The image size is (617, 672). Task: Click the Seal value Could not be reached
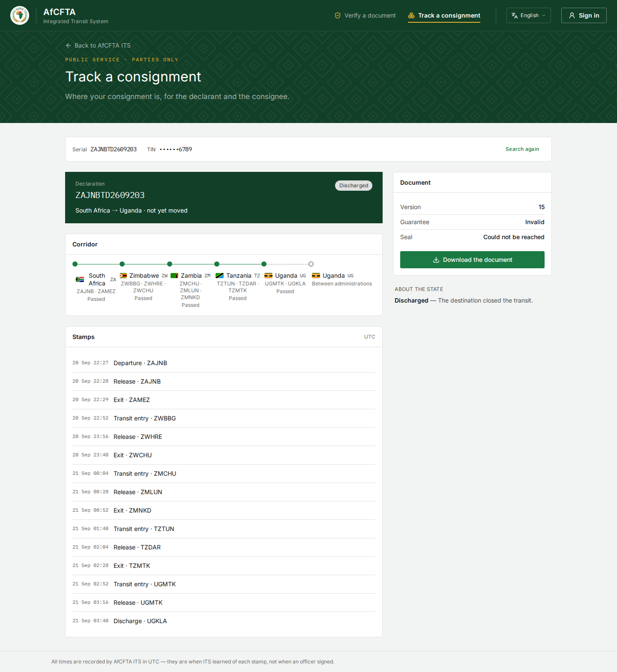point(514,237)
